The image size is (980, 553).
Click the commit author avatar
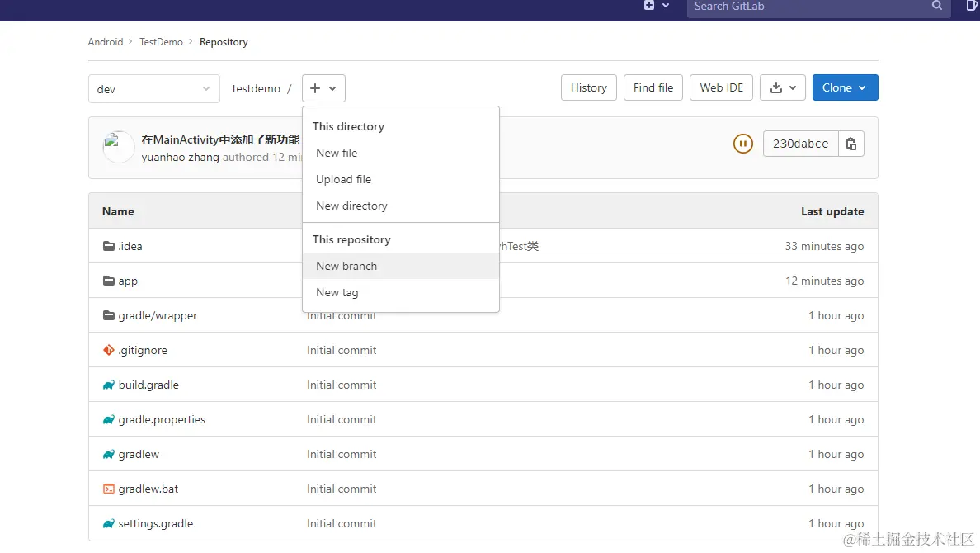coord(118,147)
